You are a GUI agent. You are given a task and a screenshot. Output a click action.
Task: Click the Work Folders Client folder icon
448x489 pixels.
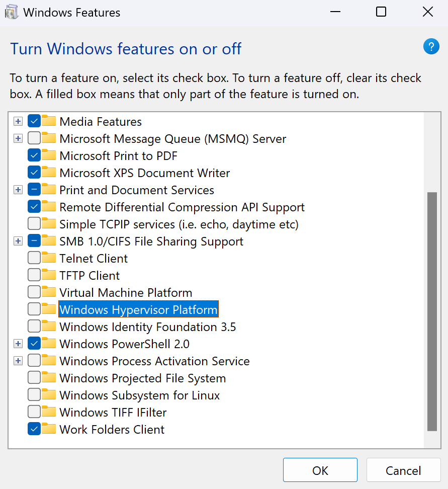[49, 429]
